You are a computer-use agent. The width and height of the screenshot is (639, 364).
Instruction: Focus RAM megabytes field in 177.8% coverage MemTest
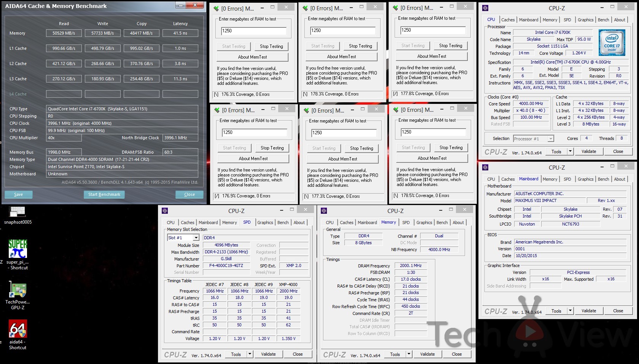click(x=433, y=30)
